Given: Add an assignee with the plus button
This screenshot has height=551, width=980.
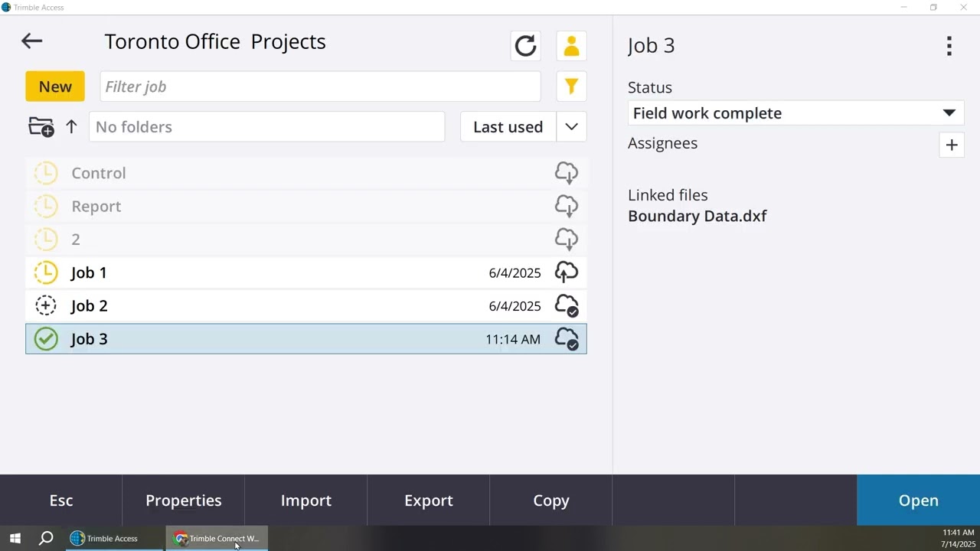Looking at the screenshot, I should [952, 145].
